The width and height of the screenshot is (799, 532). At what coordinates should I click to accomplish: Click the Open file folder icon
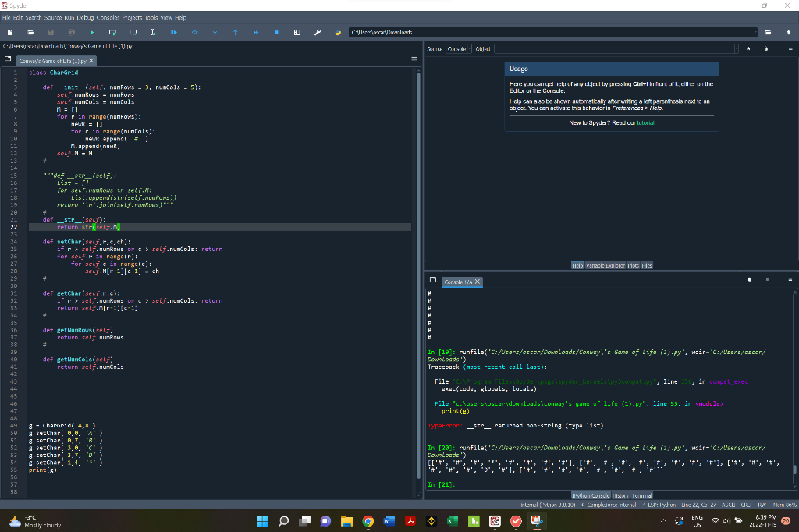point(30,32)
